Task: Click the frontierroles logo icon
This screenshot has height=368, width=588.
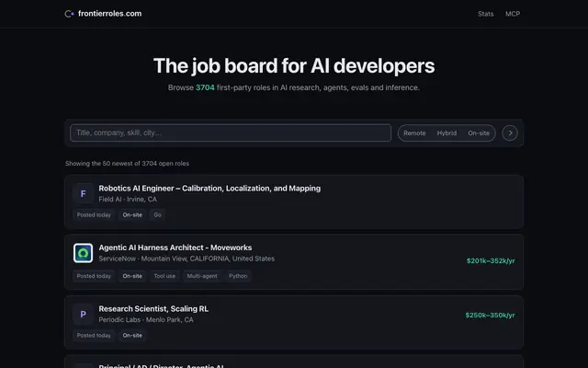Action: [69, 14]
